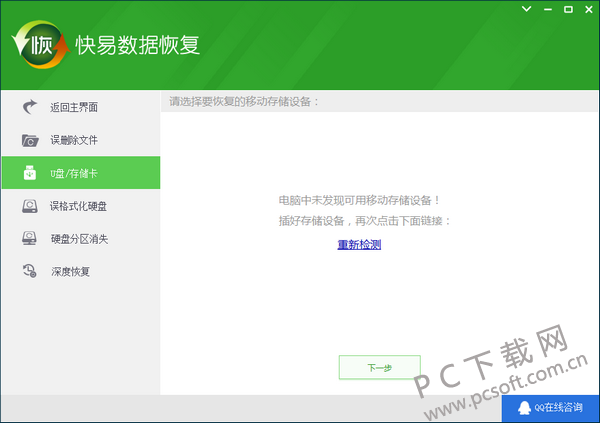Choose the 硬盘分区消失 option
Viewport: 600px width, 423px height.
[x=81, y=239]
